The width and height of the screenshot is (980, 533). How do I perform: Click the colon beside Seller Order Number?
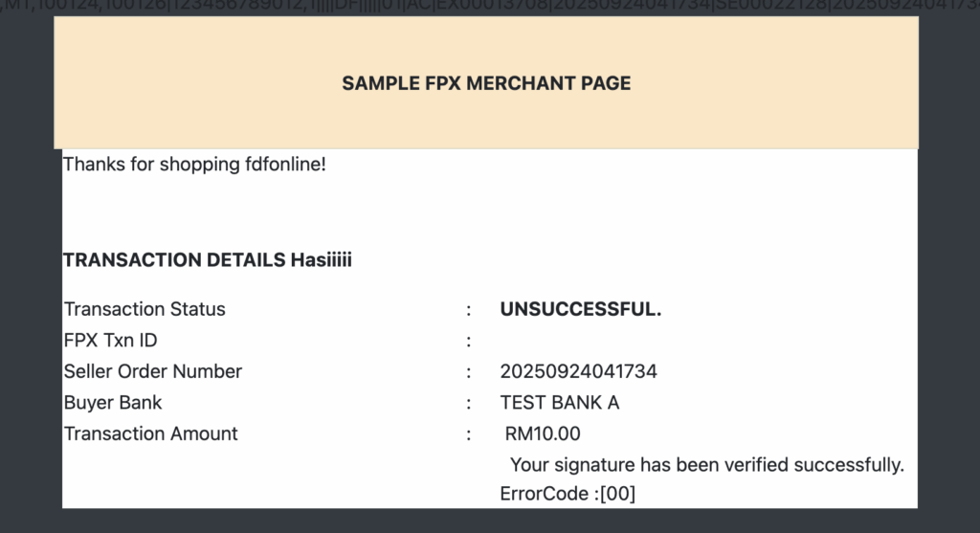pyautogui.click(x=469, y=371)
